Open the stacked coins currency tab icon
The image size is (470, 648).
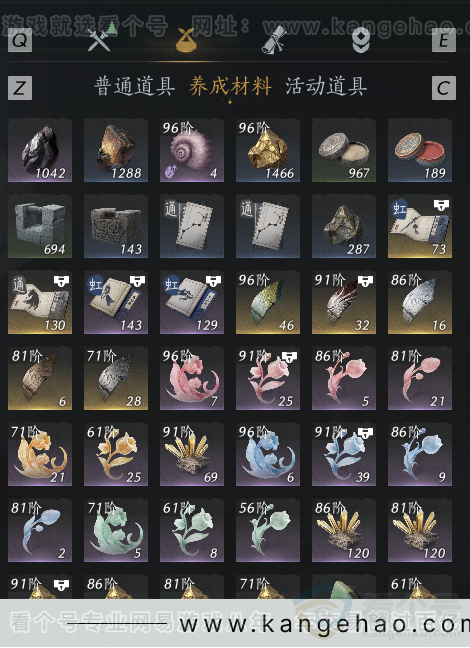click(x=360, y=40)
